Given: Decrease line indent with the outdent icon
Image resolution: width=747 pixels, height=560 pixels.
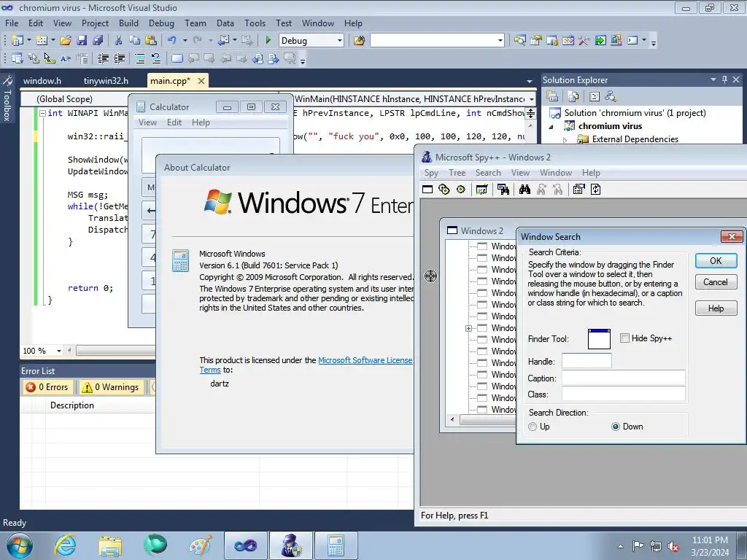Looking at the screenshot, I should [x=103, y=58].
